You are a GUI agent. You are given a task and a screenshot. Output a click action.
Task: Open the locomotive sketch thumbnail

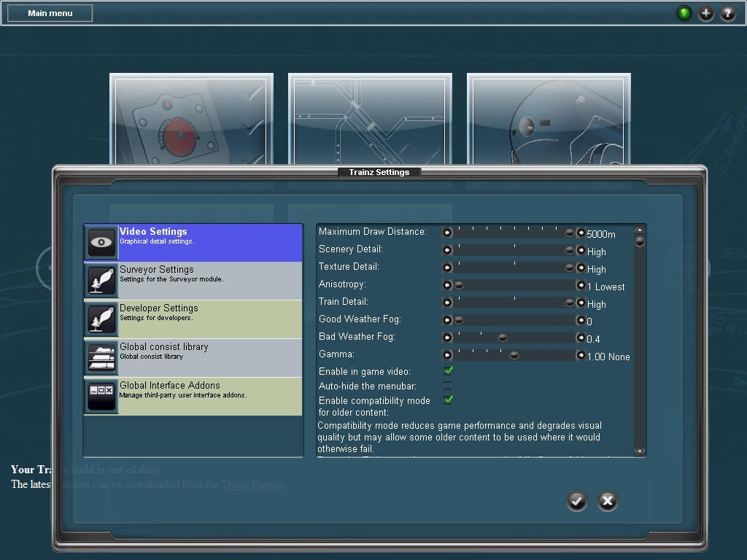click(549, 119)
